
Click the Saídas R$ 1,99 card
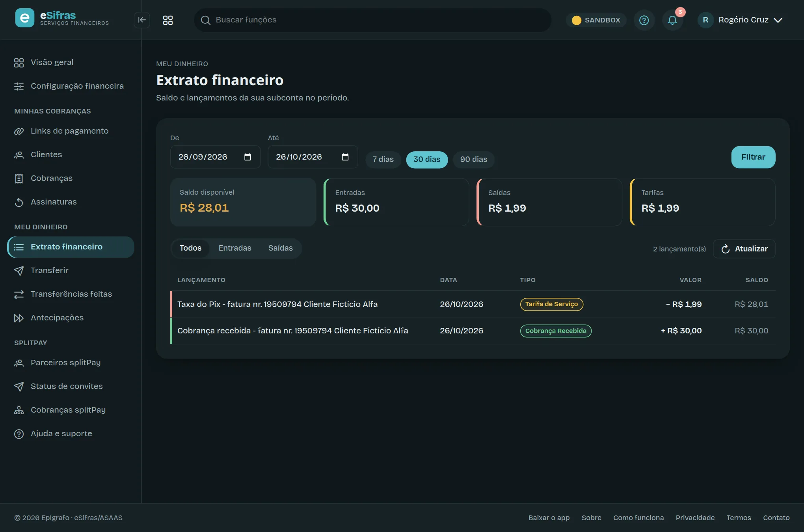coord(549,202)
